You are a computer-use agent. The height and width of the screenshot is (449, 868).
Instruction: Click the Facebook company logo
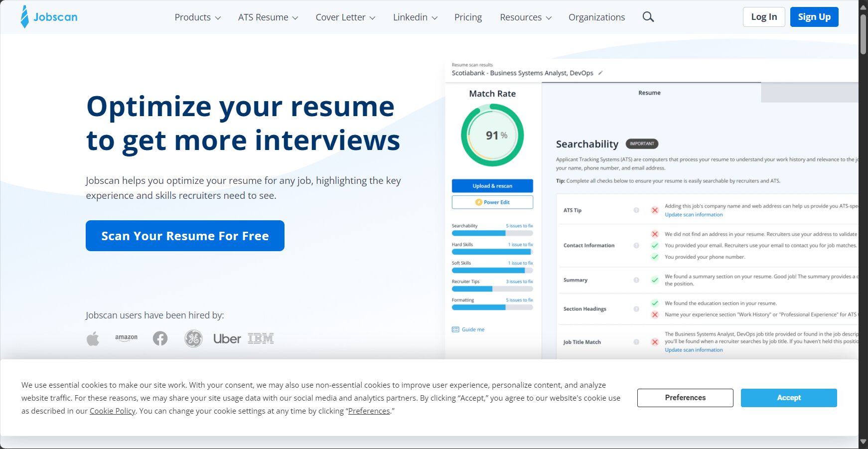160,339
